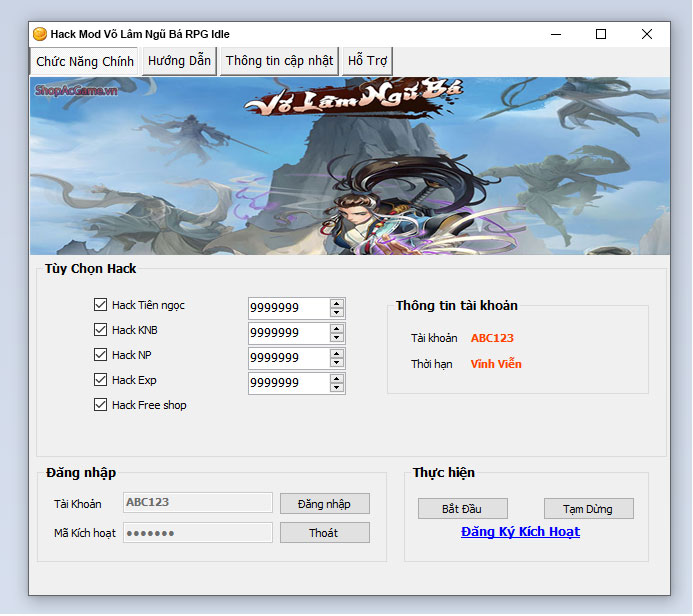Uncheck the Hack KNB checkbox
693x616 pixels.
pos(100,330)
